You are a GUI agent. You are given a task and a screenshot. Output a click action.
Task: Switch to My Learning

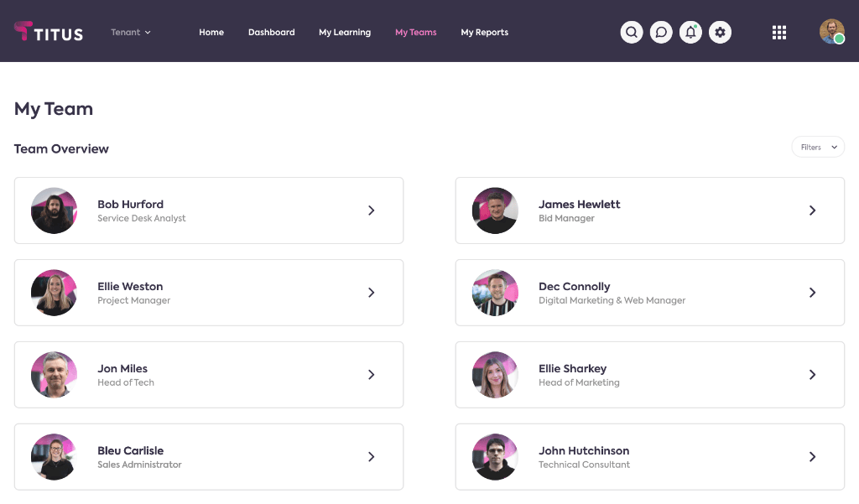(344, 33)
